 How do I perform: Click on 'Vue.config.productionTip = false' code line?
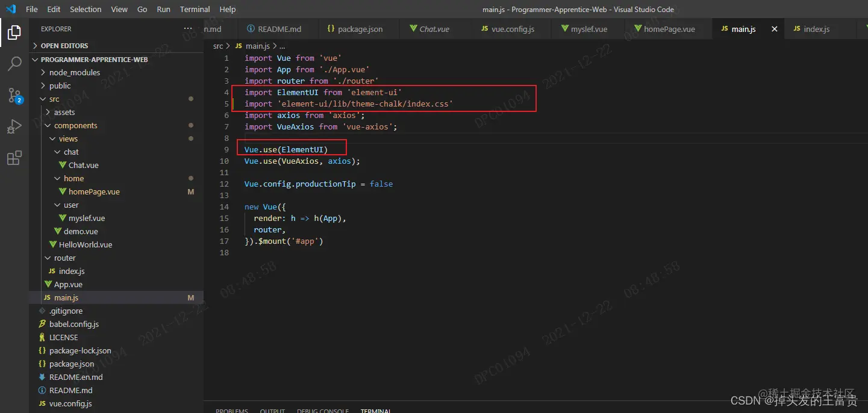319,184
